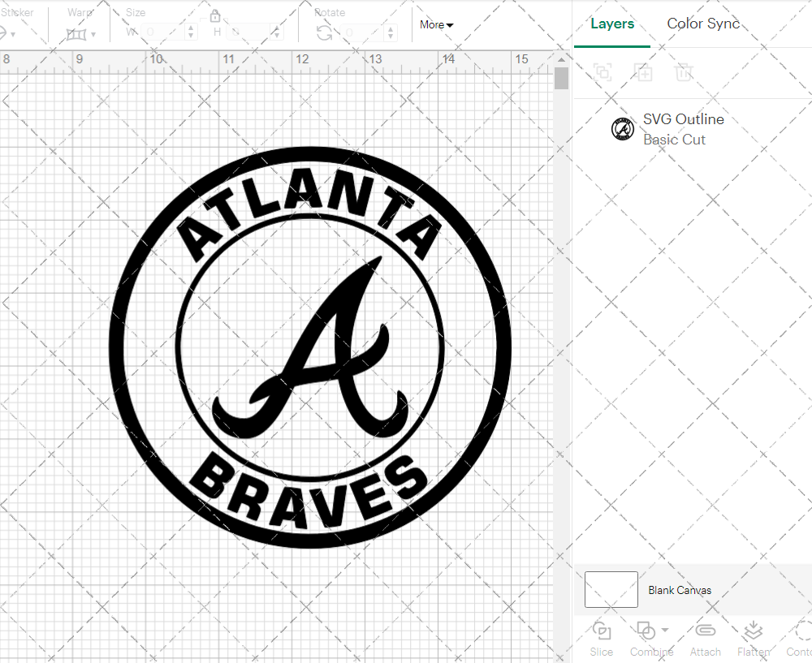Click the Delete layer trash icon
812x663 pixels.
[684, 72]
